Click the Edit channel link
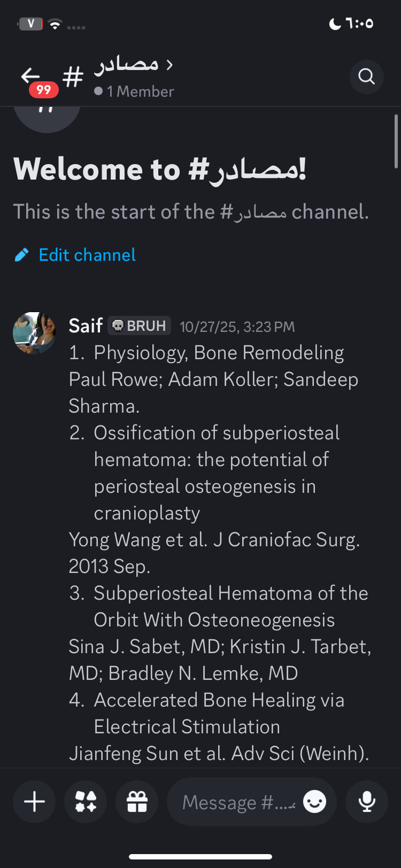Viewport: 401px width, 868px height. point(87,255)
